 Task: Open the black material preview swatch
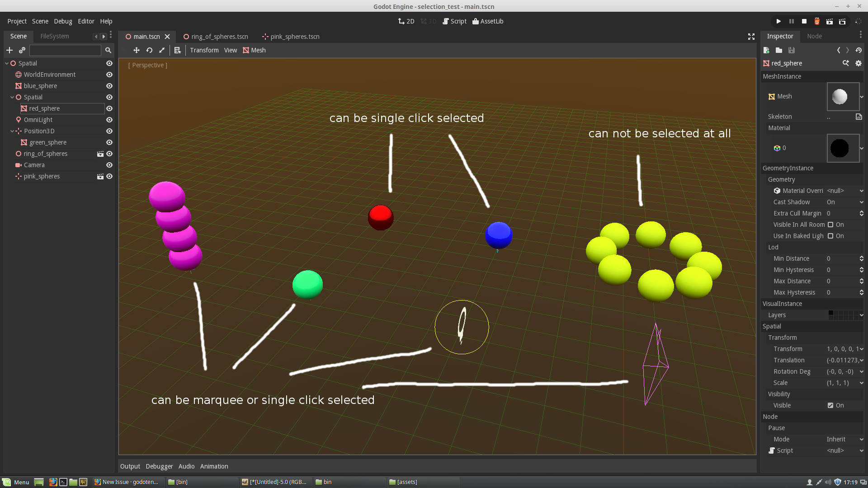pos(842,148)
